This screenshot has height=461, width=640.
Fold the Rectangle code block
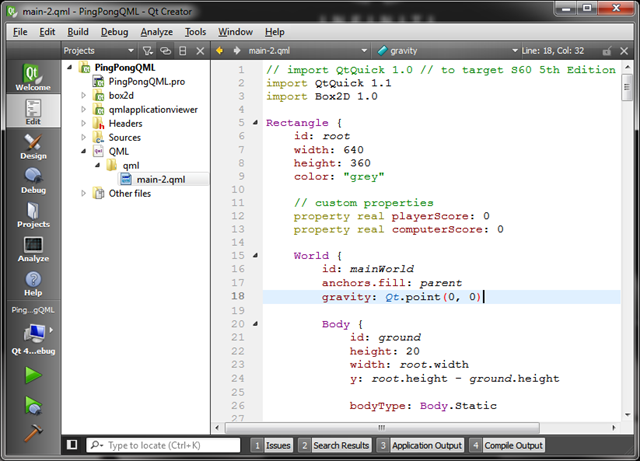coord(256,122)
